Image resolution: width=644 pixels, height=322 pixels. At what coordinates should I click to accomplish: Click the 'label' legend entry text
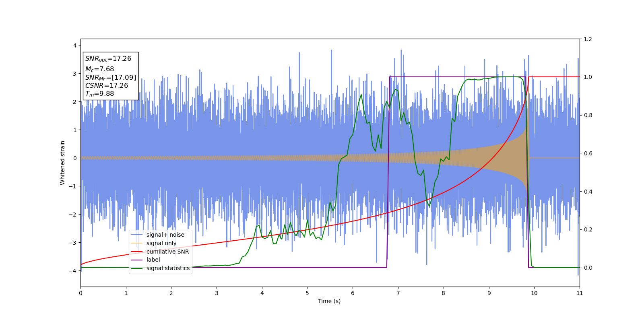click(153, 260)
